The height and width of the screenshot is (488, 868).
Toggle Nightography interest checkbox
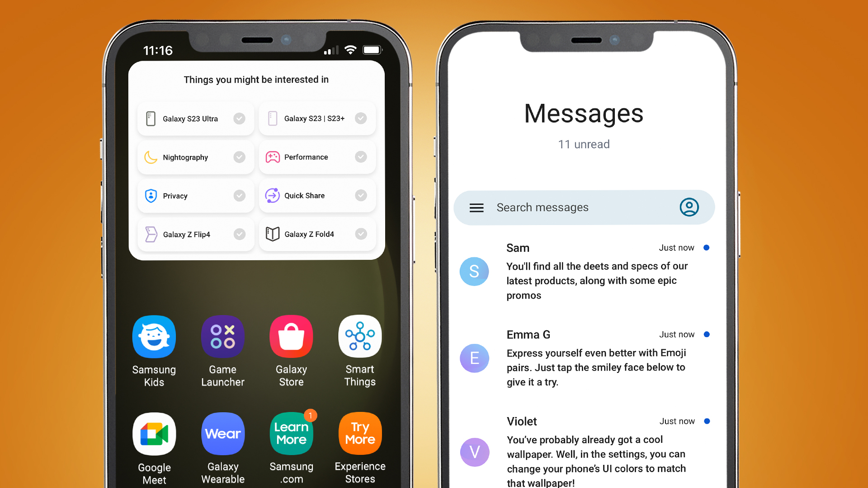point(238,157)
